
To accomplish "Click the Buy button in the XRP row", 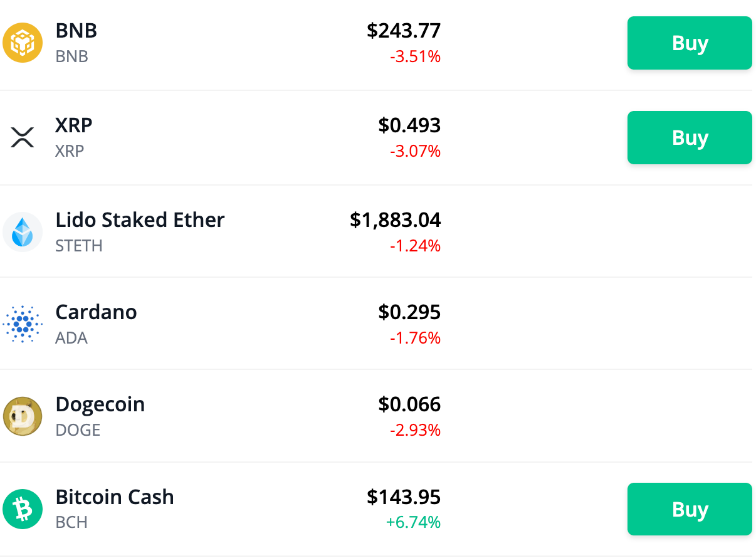I will point(690,137).
